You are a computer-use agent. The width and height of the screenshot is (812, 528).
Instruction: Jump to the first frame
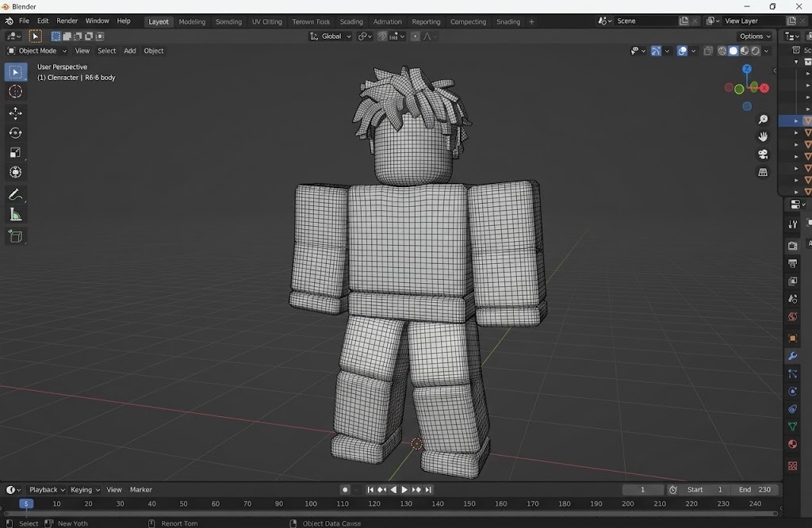pyautogui.click(x=370, y=490)
